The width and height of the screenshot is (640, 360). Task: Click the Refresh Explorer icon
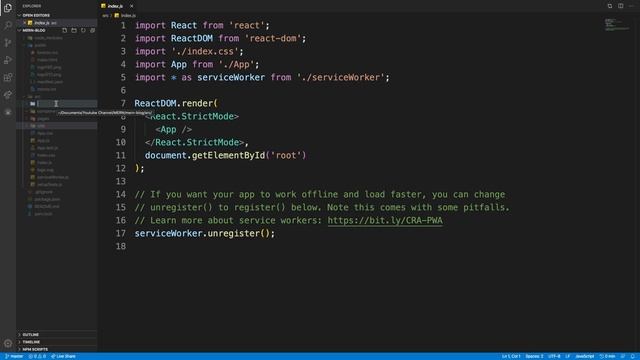[83, 30]
